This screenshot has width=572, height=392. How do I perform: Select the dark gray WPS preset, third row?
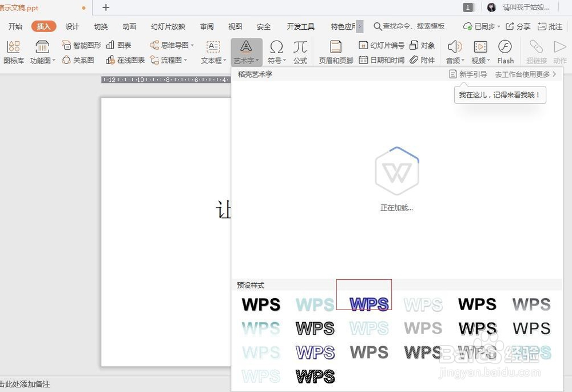(x=369, y=352)
